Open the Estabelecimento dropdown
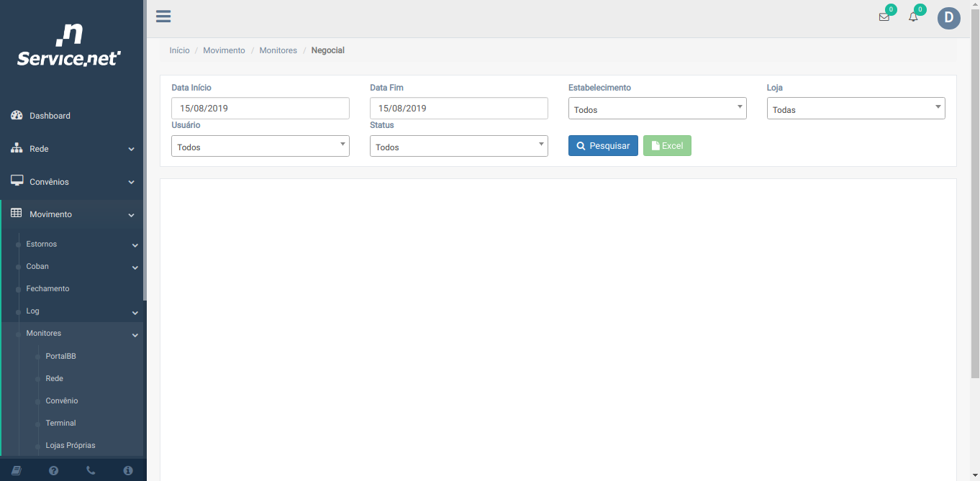980x481 pixels. (x=657, y=109)
